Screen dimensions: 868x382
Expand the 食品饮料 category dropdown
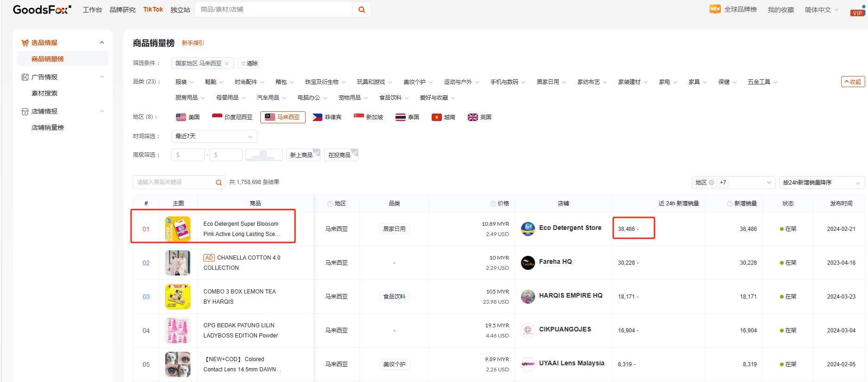(394, 98)
